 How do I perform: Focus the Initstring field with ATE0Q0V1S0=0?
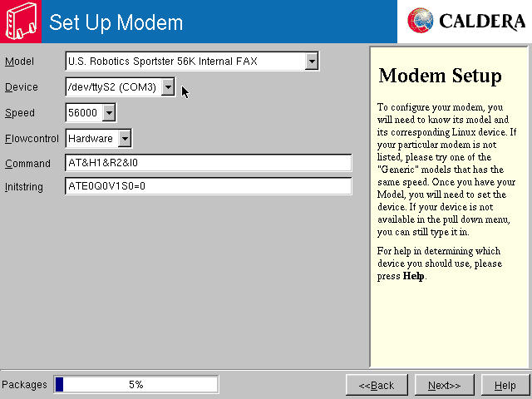coord(208,186)
